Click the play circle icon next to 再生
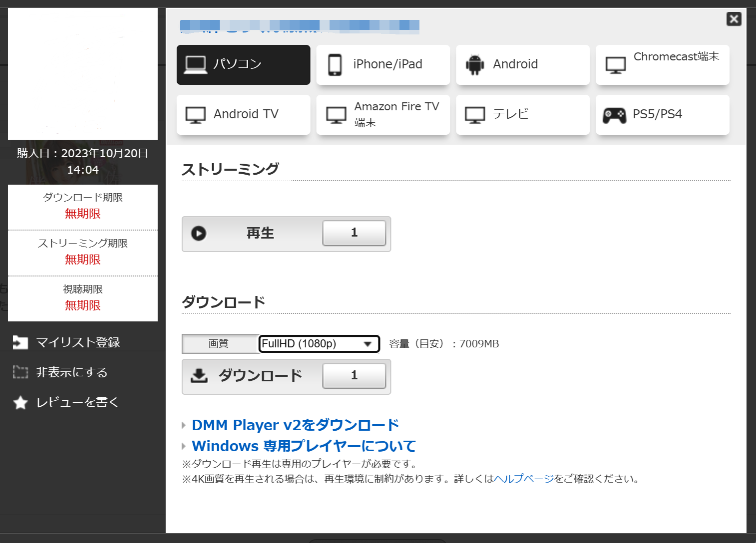This screenshot has width=756, height=543. pos(199,233)
